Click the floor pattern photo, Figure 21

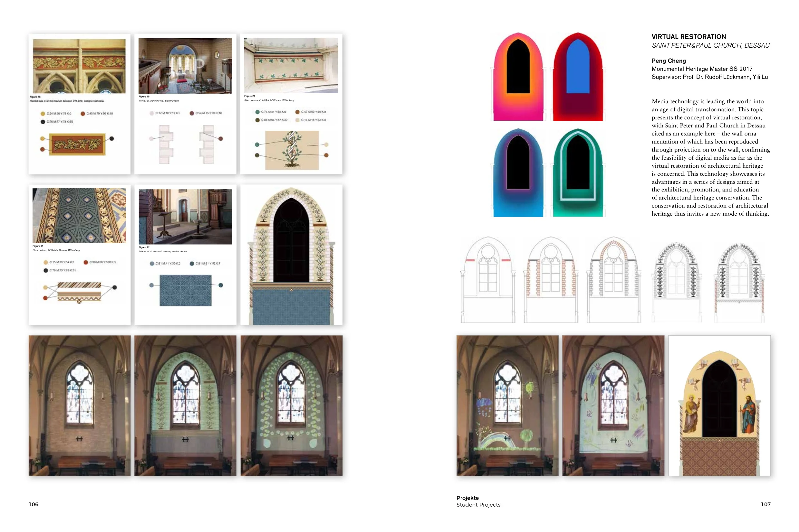click(79, 215)
